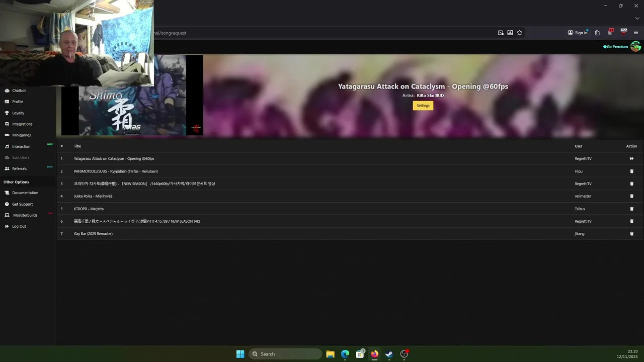Click the Other Options section heading
The width and height of the screenshot is (644, 362).
pos(16,182)
